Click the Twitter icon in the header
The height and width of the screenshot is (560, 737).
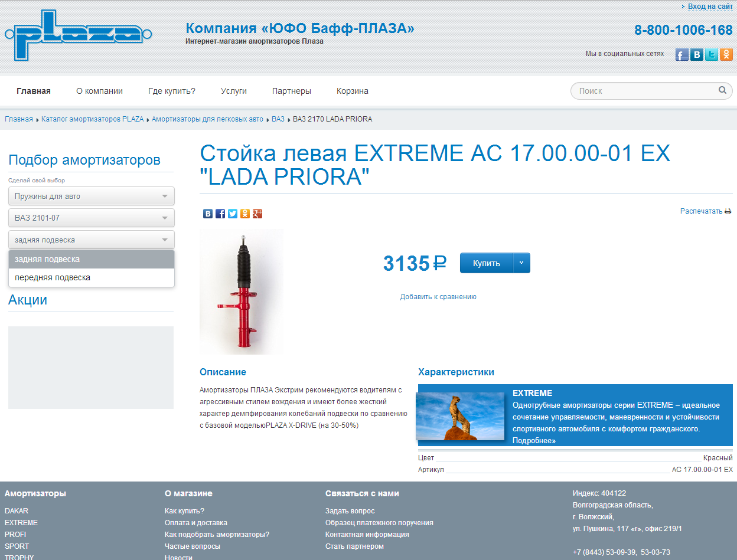[712, 54]
